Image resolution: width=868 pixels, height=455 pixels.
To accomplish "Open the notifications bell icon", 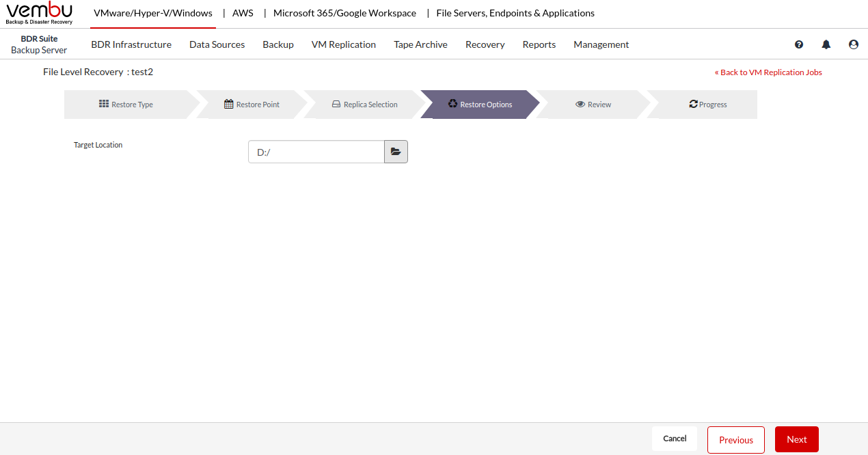I will (826, 44).
